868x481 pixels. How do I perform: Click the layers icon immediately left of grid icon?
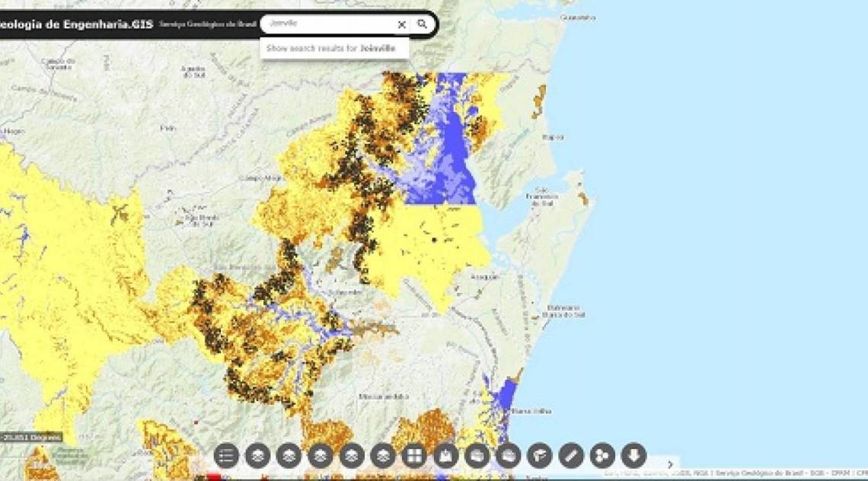(x=382, y=456)
